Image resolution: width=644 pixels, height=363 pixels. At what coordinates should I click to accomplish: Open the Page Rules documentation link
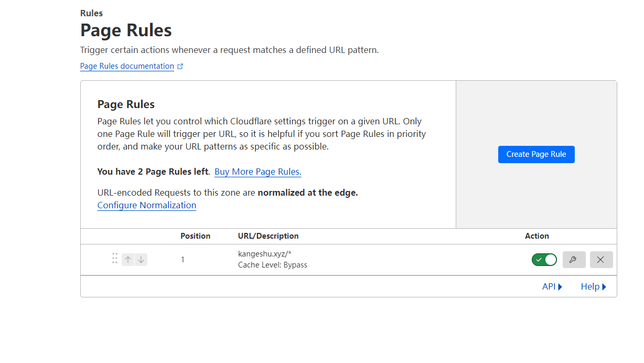[x=127, y=66]
